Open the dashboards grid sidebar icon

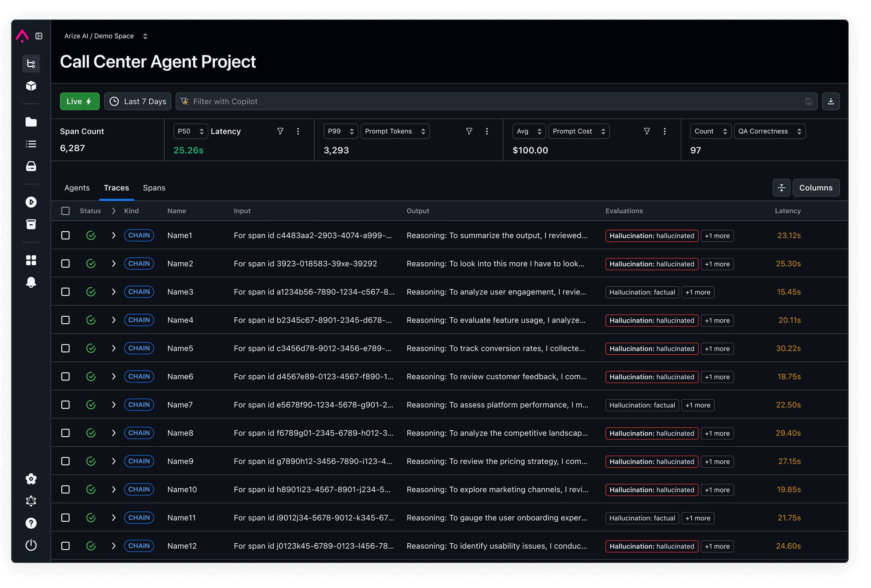31,260
